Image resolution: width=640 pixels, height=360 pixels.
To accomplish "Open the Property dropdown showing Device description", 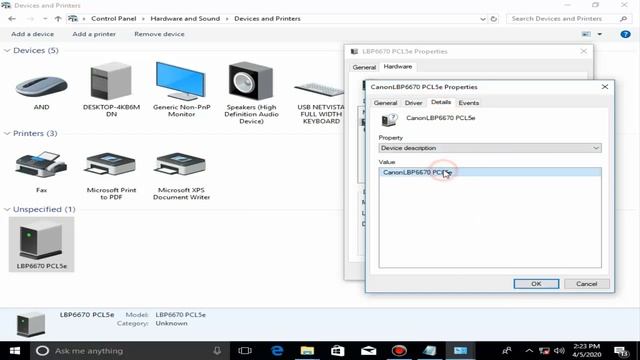I will (490, 148).
